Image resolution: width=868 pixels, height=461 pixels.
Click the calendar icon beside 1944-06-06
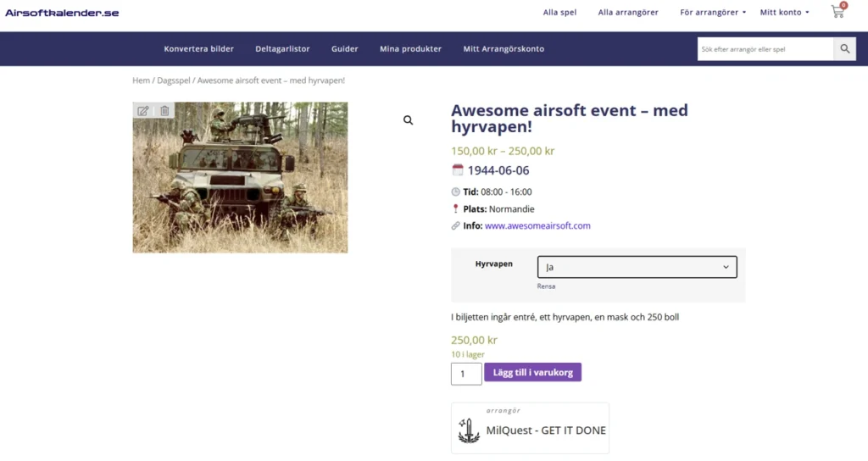(x=457, y=169)
